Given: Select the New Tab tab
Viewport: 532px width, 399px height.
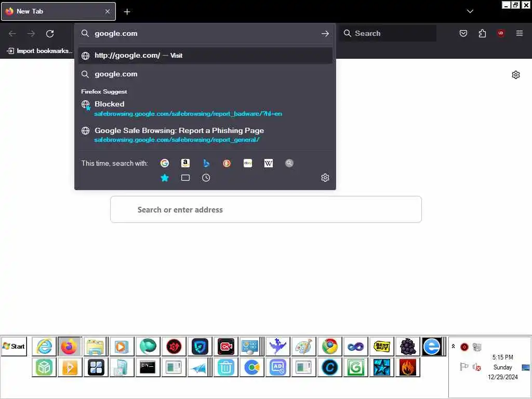Looking at the screenshot, I should (58, 11).
